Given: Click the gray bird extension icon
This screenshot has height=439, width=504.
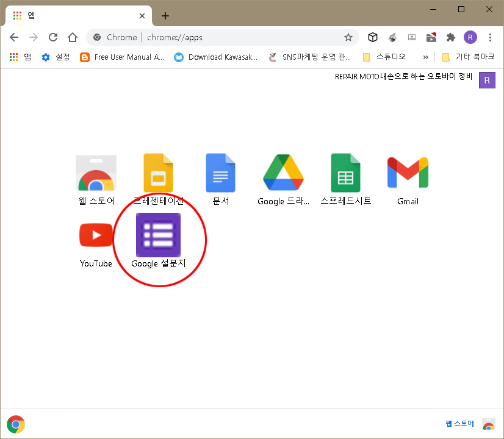Looking at the screenshot, I should pos(392,37).
